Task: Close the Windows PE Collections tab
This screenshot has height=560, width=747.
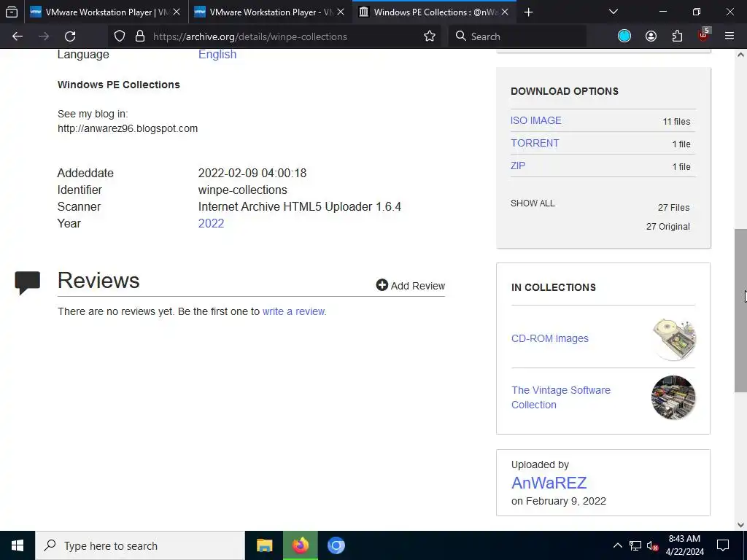Action: click(505, 12)
